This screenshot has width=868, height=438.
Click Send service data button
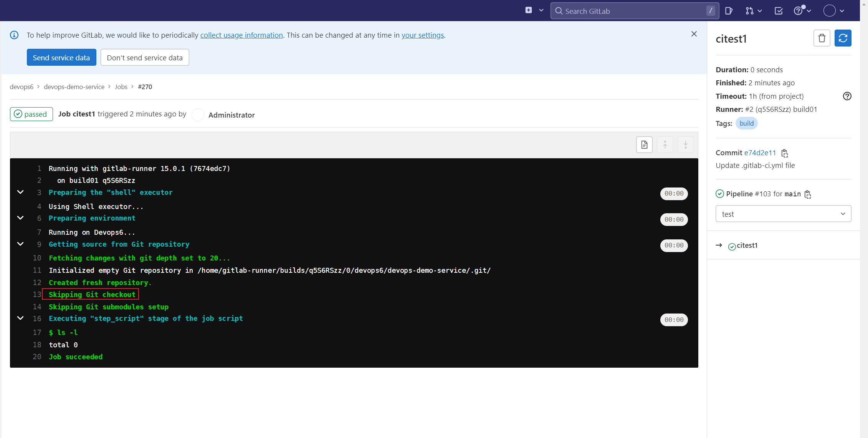click(x=61, y=57)
